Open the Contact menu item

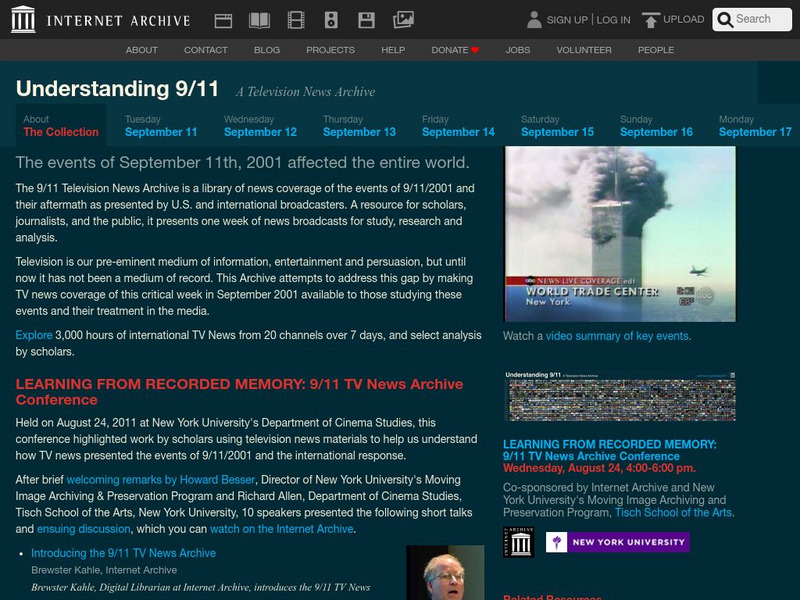click(206, 50)
